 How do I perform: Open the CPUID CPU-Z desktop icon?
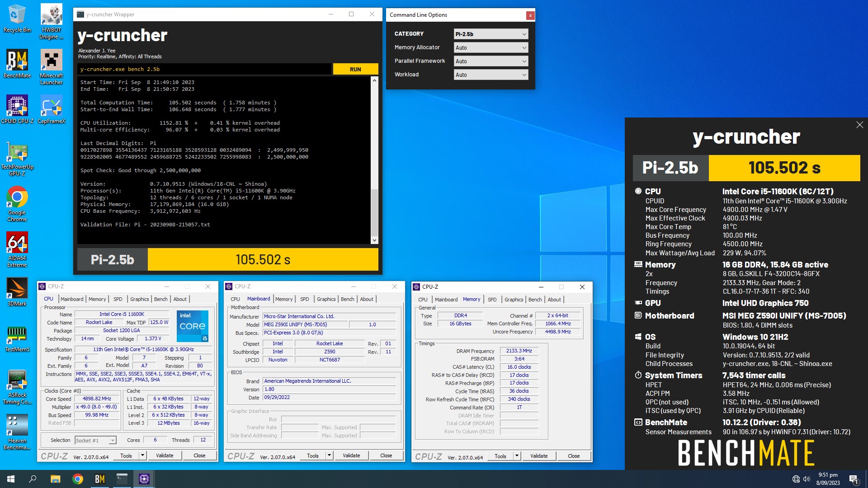click(x=17, y=109)
